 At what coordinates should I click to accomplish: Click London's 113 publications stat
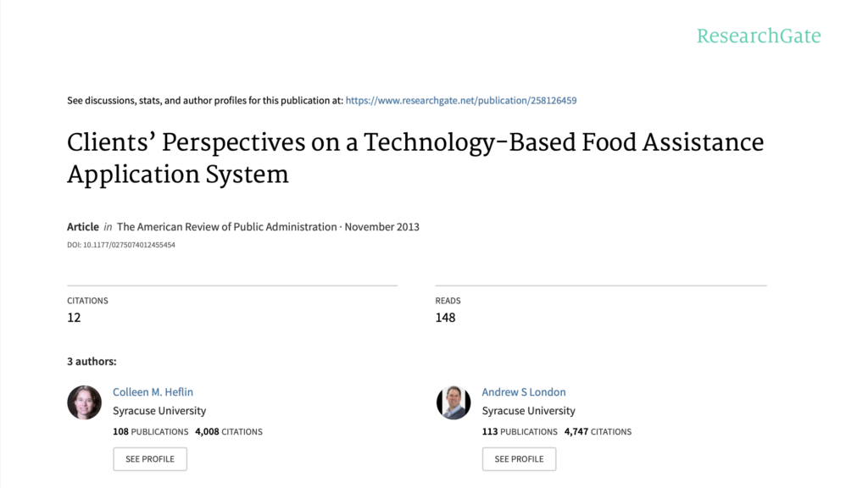[520, 431]
